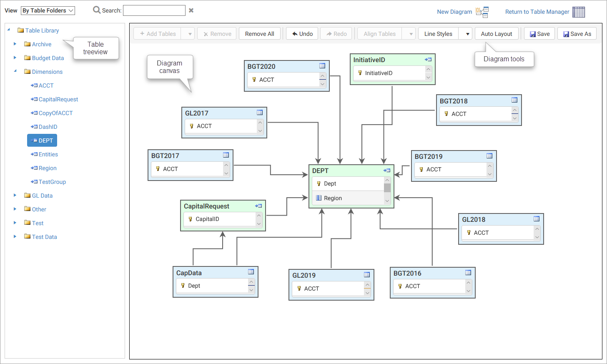Viewport: 607px width, 364px height.
Task: Collapse the Dimensions folder in the treeview
Action: [x=15, y=71]
